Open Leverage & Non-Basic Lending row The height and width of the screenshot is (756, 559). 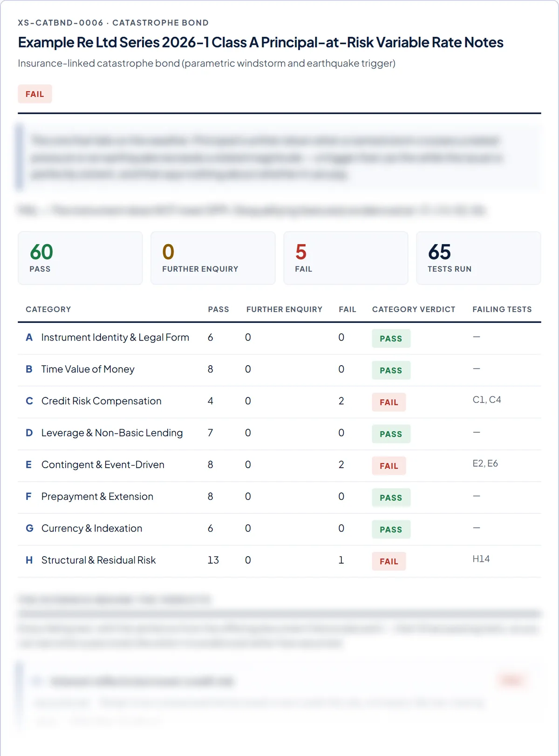(279, 434)
